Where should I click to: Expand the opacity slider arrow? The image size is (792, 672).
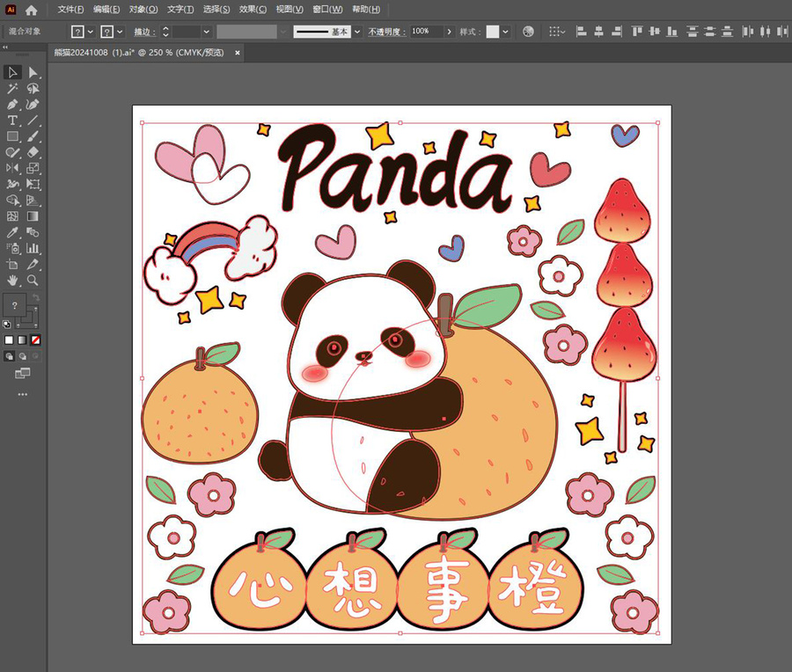449,32
